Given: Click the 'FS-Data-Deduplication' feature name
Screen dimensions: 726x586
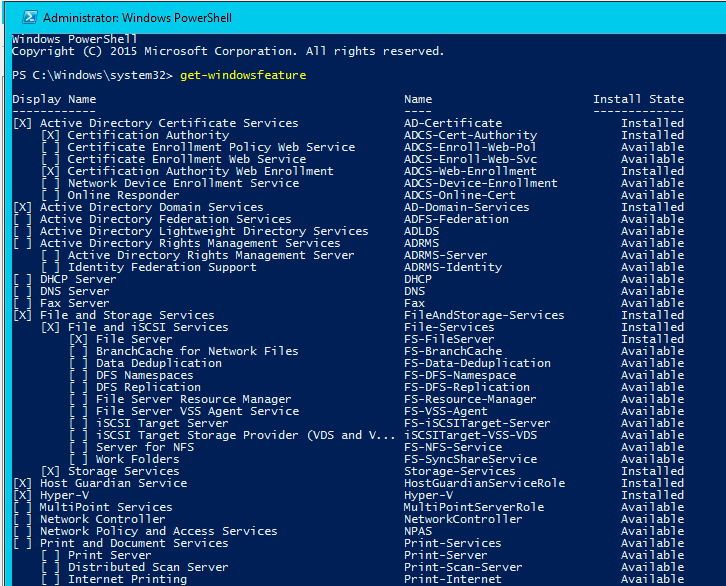Looking at the screenshot, I should (x=477, y=363).
